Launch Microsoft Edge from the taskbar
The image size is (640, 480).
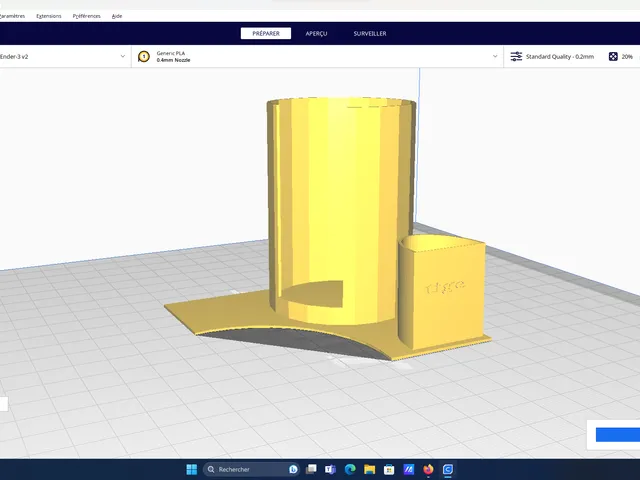[x=350, y=469]
